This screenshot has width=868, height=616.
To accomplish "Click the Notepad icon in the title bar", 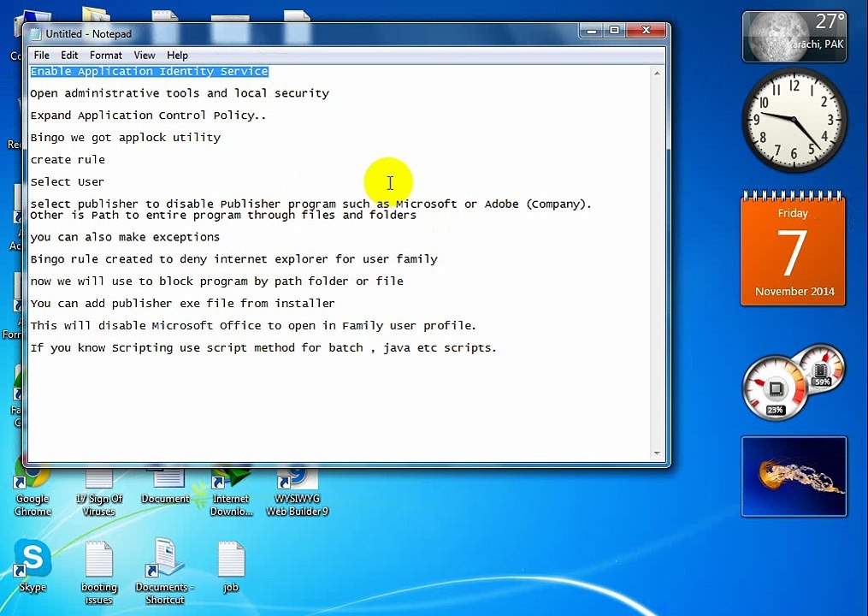I will (36, 33).
